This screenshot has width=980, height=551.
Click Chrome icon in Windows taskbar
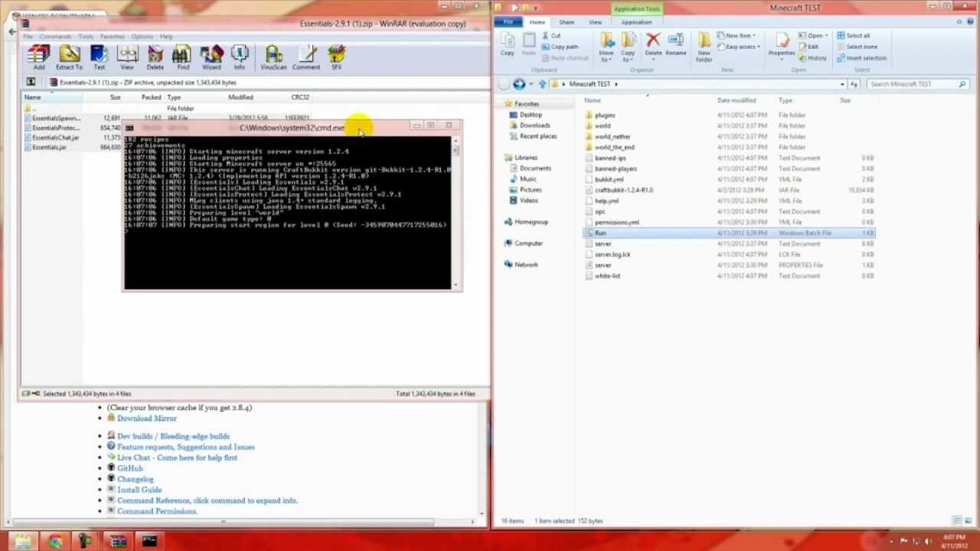click(54, 542)
